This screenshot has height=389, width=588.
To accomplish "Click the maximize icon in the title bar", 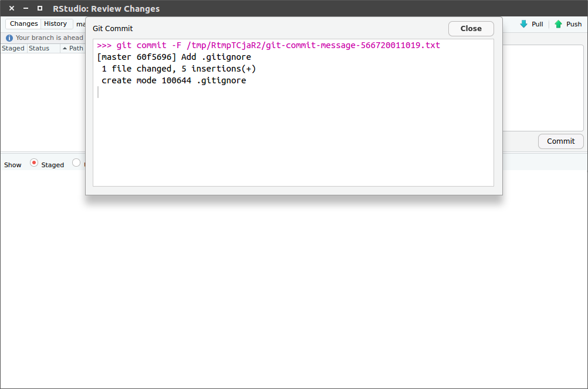I will click(39, 8).
